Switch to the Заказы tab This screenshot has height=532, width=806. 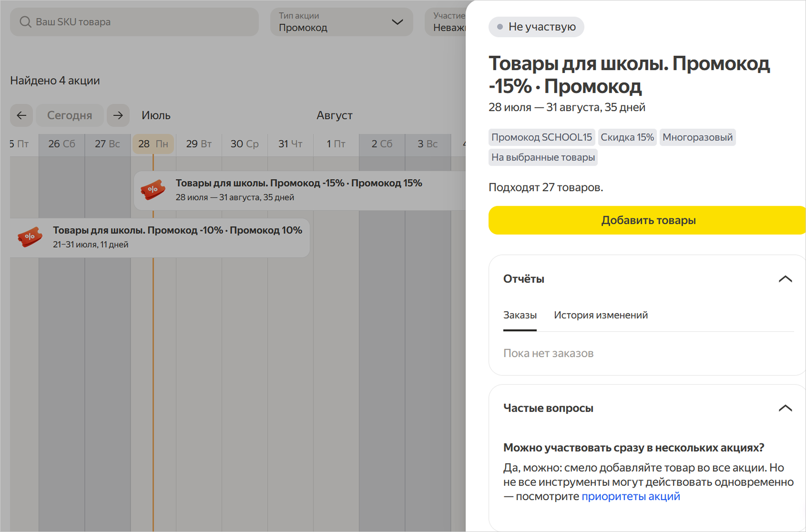(x=520, y=315)
